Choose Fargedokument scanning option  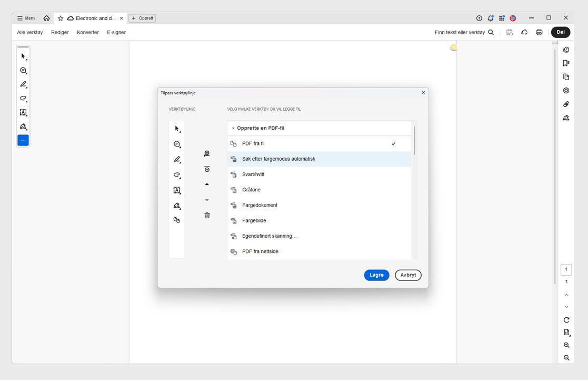(319, 205)
